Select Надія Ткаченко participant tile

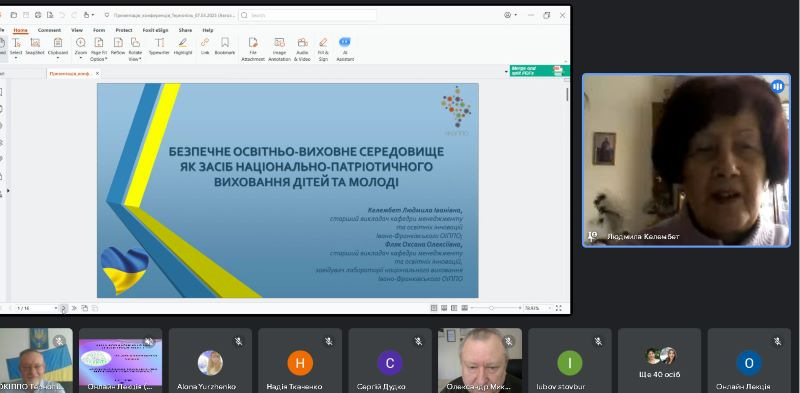[x=300, y=360]
